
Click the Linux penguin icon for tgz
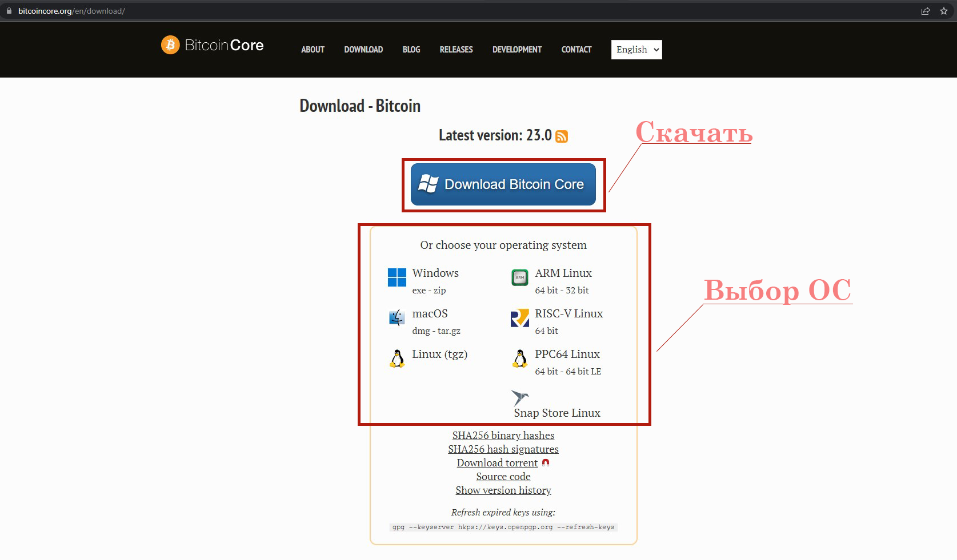(397, 358)
